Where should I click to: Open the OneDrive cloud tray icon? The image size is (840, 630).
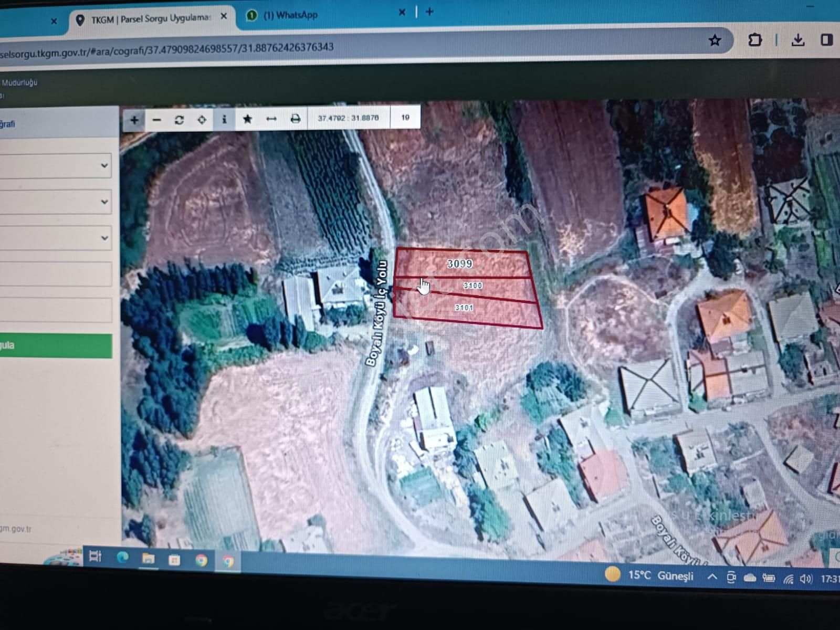point(750,578)
